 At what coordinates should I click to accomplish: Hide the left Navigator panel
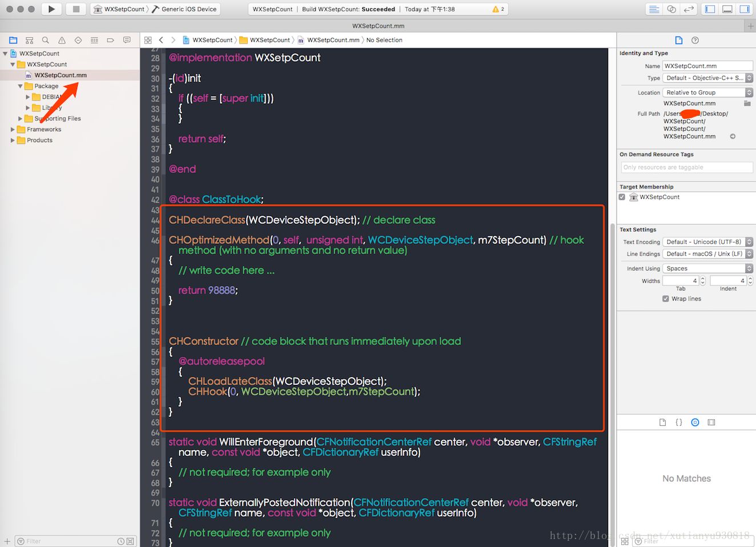tap(710, 9)
